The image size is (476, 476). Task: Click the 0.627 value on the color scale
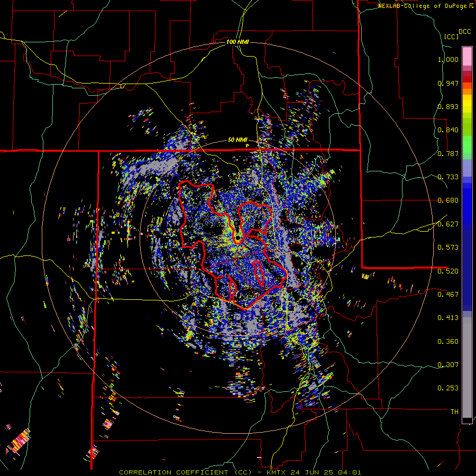coord(448,224)
